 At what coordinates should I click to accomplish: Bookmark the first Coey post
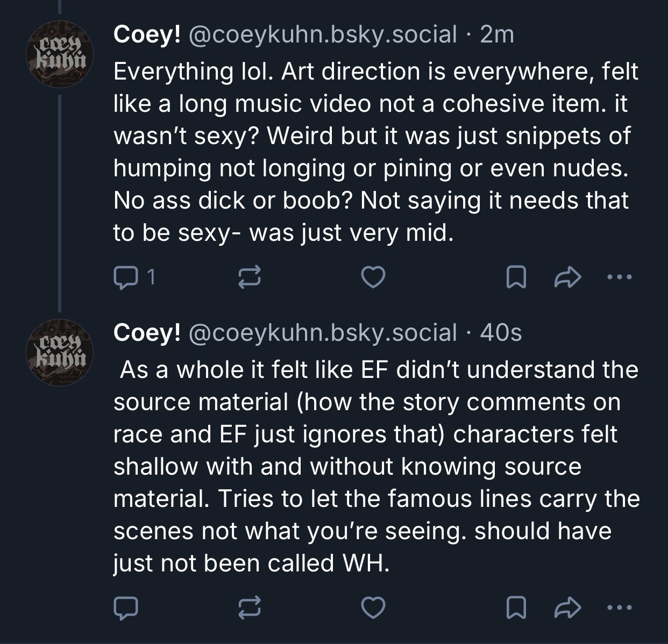pyautogui.click(x=517, y=277)
